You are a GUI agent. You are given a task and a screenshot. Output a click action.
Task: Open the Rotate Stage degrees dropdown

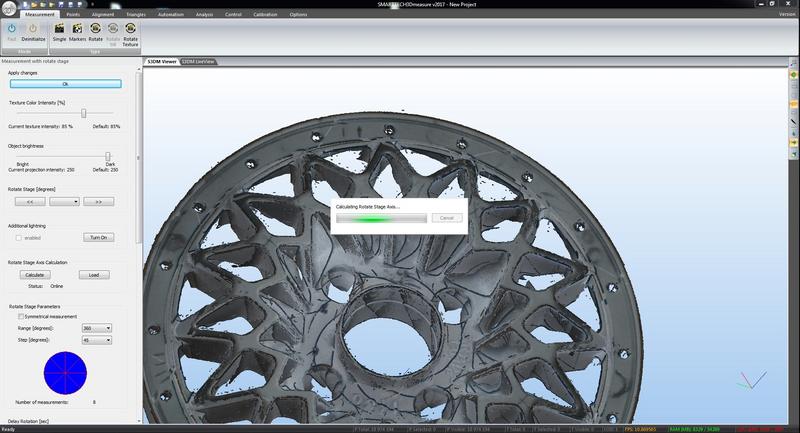coord(64,202)
